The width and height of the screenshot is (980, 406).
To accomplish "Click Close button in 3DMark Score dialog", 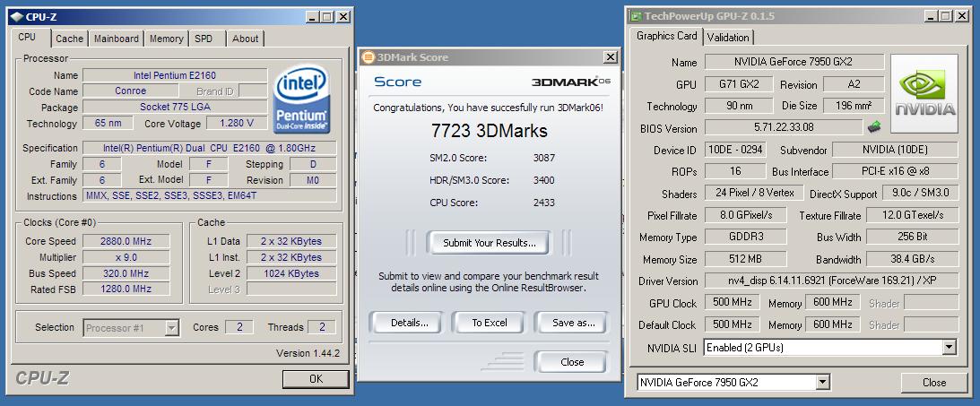I will click(x=572, y=362).
